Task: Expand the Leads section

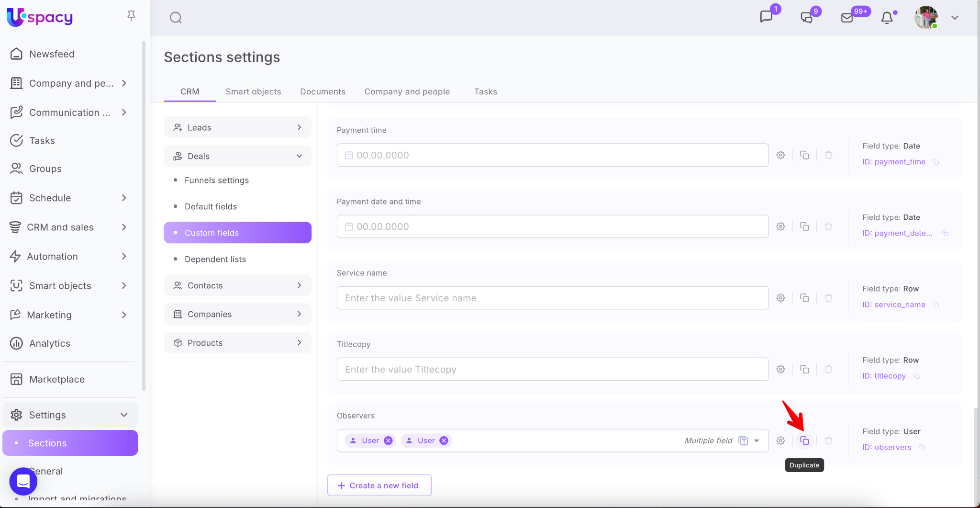Action: point(299,127)
